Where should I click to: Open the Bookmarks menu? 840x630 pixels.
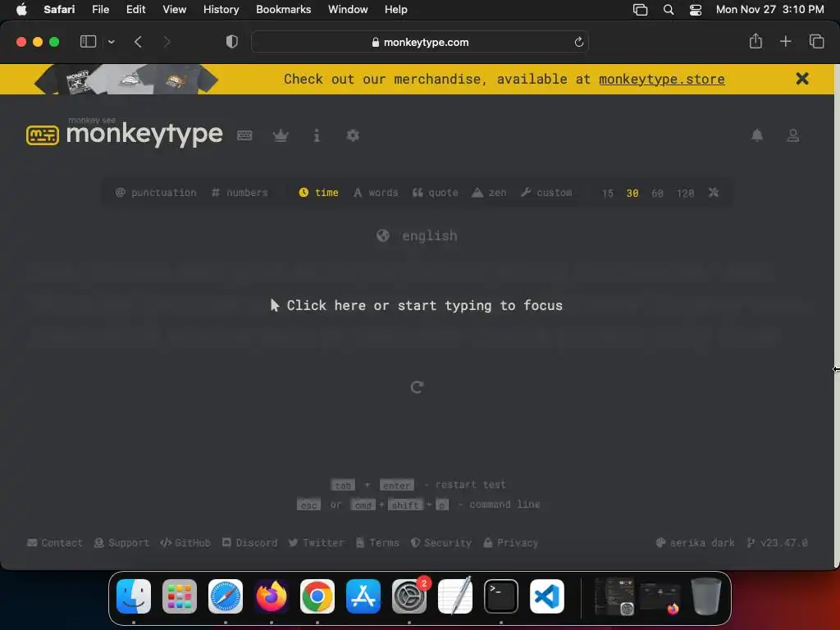pyautogui.click(x=283, y=9)
